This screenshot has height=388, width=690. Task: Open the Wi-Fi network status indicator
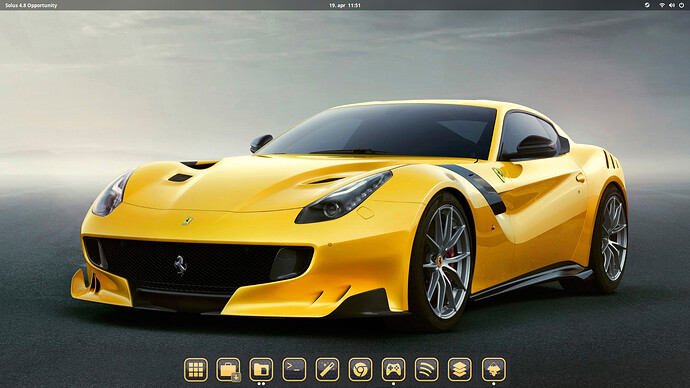662,5
